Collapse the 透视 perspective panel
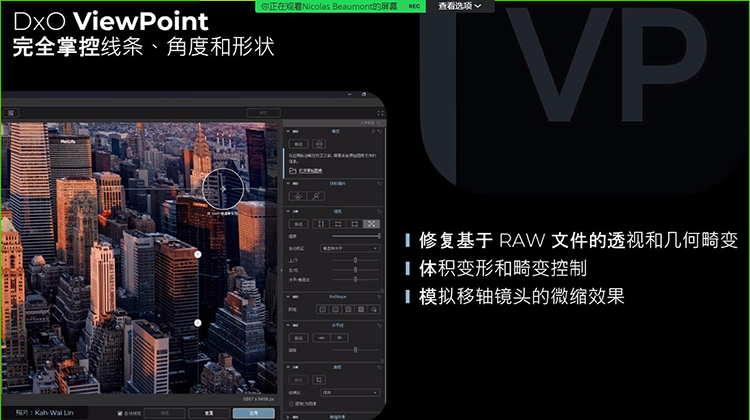The height and width of the screenshot is (420, 750). pos(288,211)
